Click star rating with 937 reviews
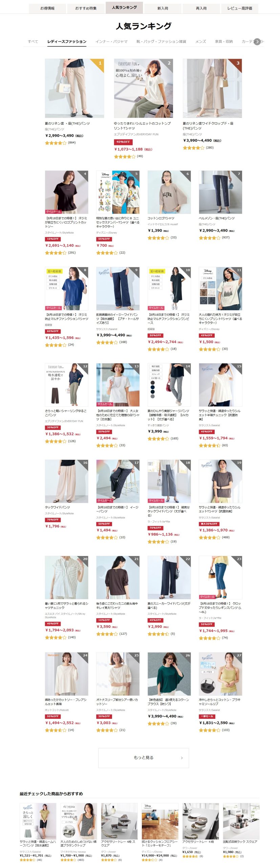280x868 pixels. [210, 238]
